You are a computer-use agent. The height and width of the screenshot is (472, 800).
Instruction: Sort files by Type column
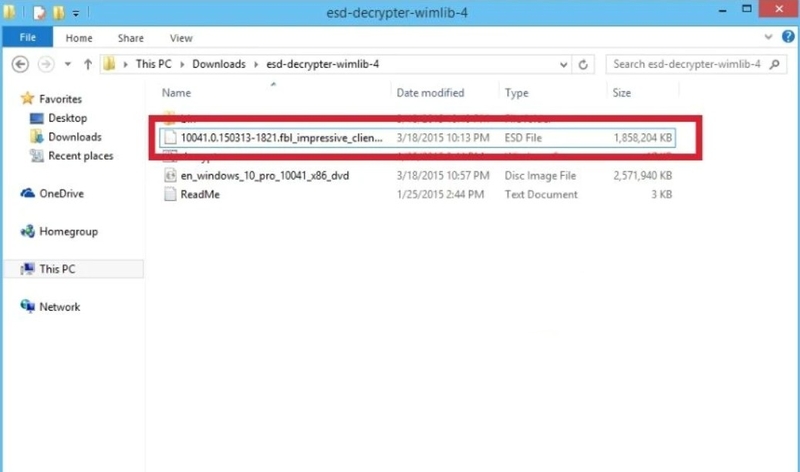tap(516, 93)
